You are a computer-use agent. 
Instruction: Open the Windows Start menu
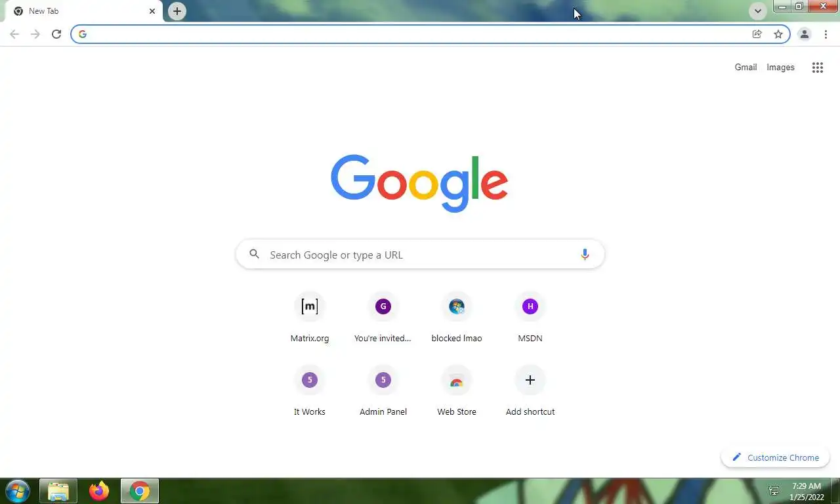coord(17,491)
